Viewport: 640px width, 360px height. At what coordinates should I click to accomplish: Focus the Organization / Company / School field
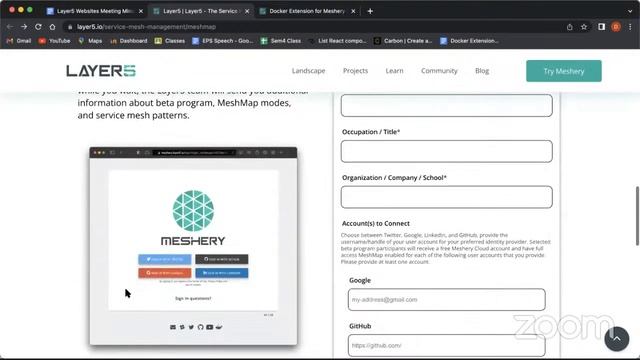[447, 197]
